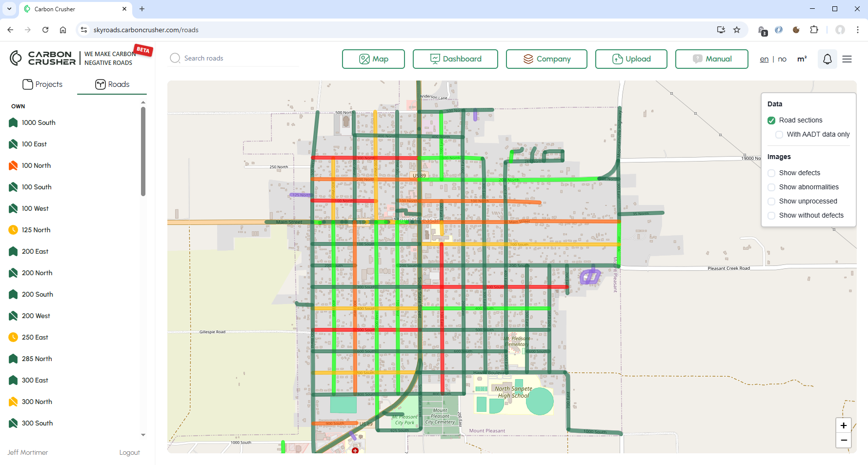View site information icon
This screenshot has height=465, width=868.
84,30
